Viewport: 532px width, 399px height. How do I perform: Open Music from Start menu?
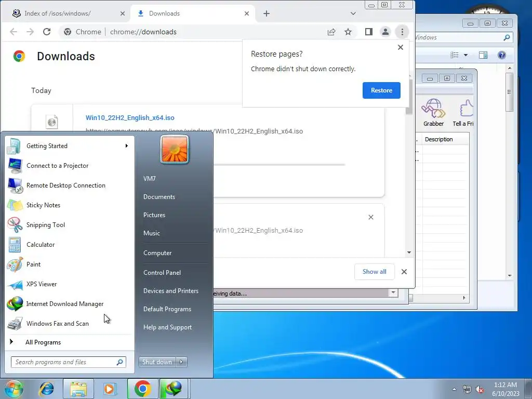152,233
